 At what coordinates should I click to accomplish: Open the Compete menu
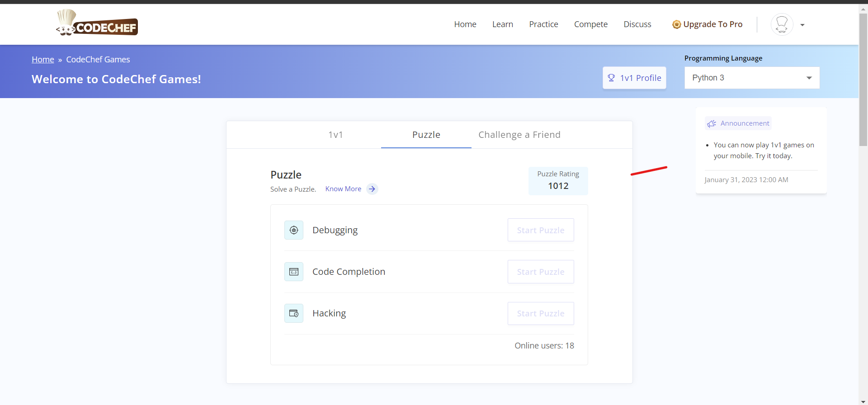click(591, 24)
